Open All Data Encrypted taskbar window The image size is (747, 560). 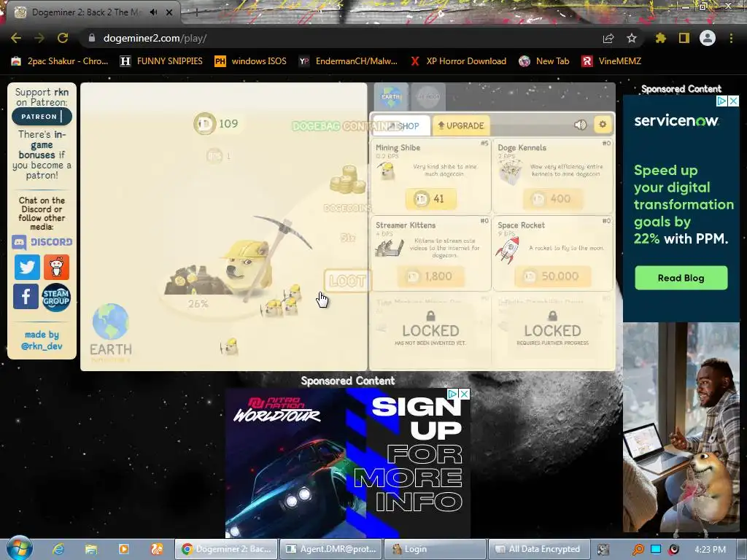(x=539, y=549)
